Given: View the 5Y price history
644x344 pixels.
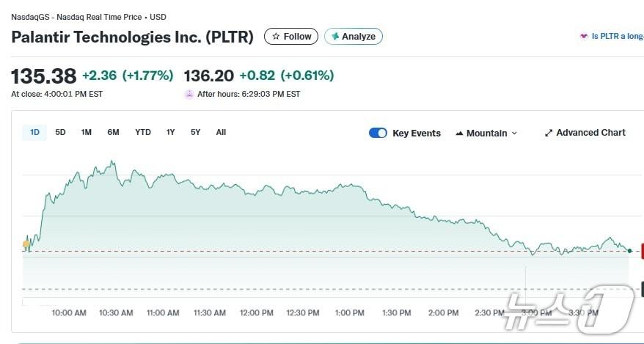Looking at the screenshot, I should coord(195,132).
